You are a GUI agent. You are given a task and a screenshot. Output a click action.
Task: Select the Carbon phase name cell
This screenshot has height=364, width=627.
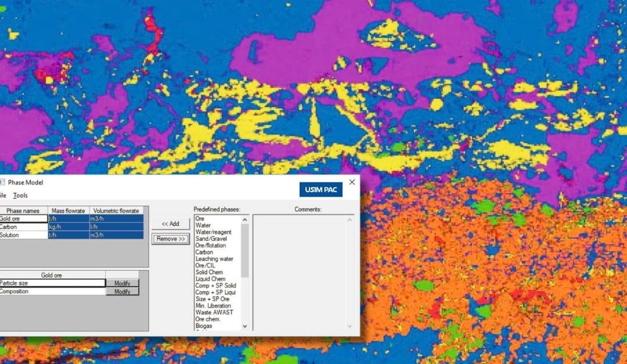coord(24,227)
